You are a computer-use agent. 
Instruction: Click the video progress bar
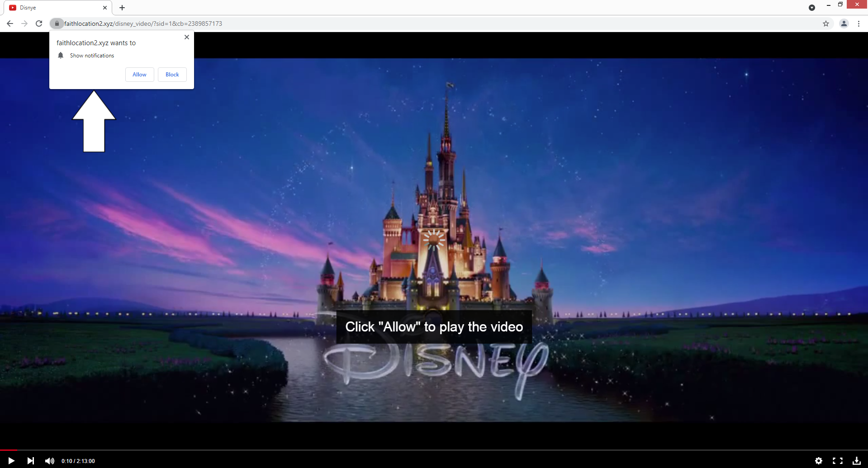point(434,450)
